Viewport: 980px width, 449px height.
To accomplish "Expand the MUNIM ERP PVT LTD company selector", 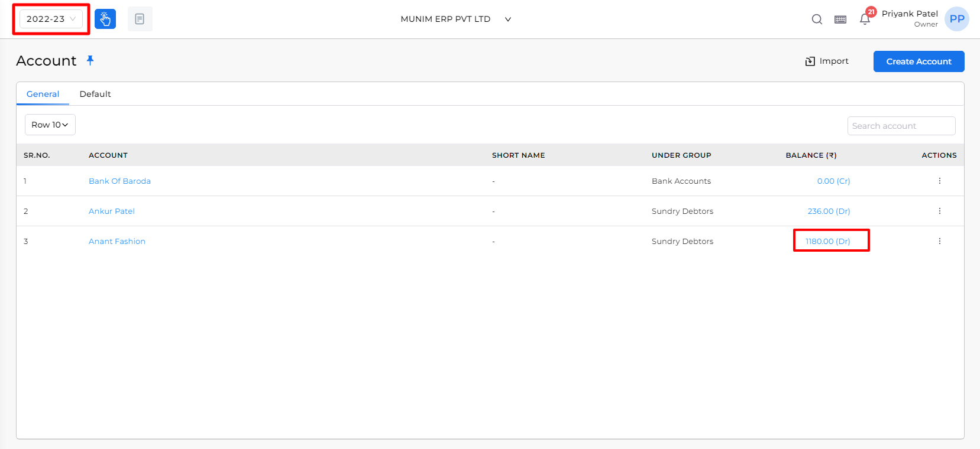I will (455, 19).
